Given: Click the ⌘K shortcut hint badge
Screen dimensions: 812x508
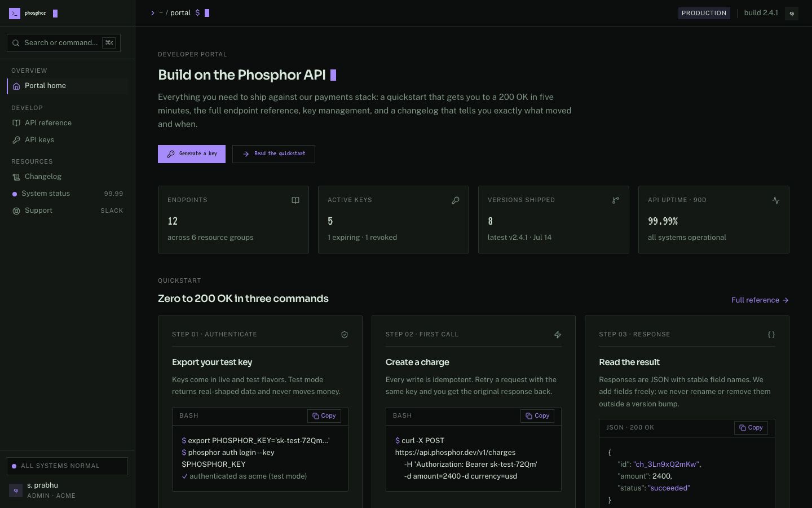Looking at the screenshot, I should tap(109, 43).
